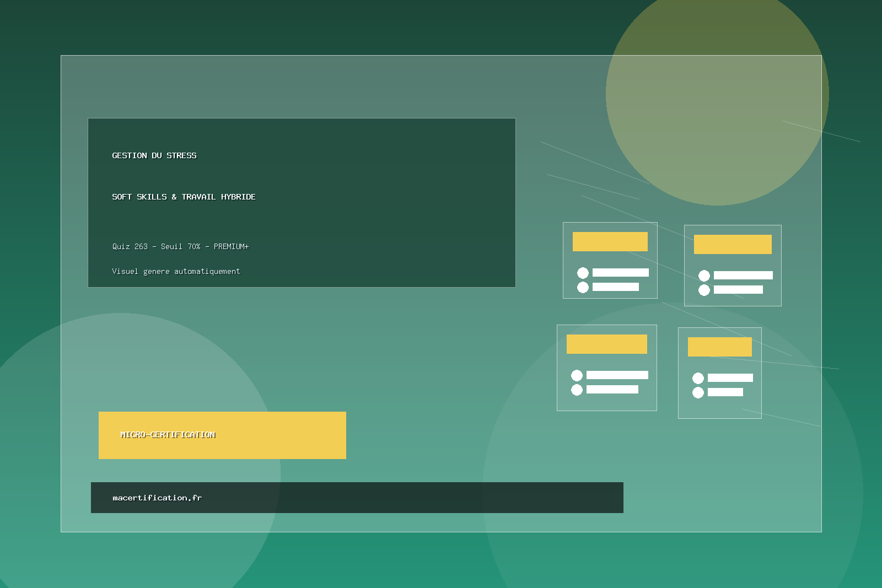Screen dimensions: 882x588
Task: Select first white circle in lower-right quiz card
Action: [x=698, y=378]
